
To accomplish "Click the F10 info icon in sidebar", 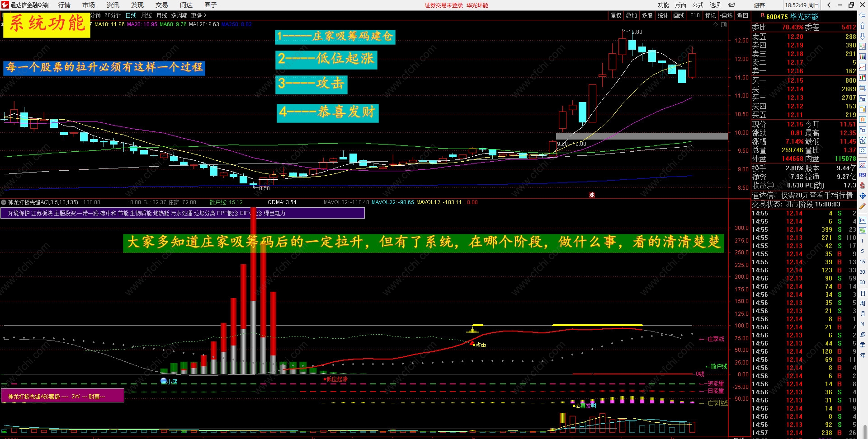I will coord(863,99).
